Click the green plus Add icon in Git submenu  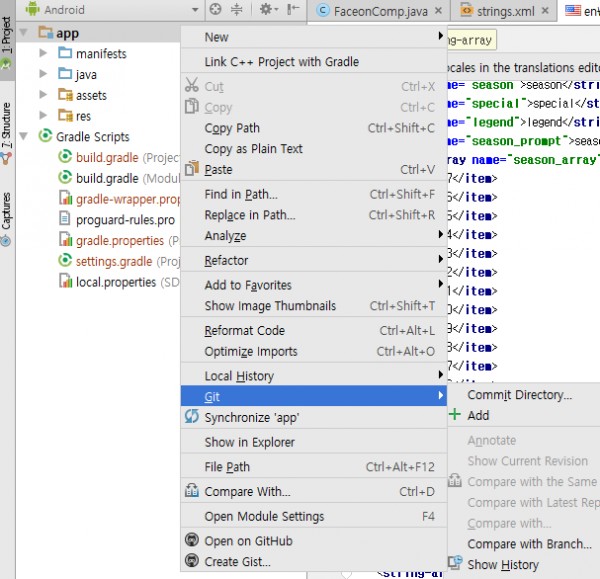[x=455, y=414]
